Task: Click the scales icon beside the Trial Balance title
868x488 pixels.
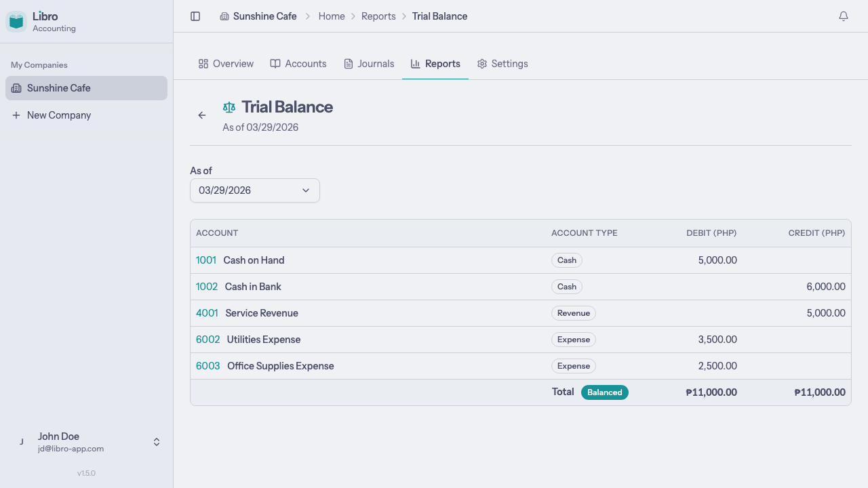Action: pyautogui.click(x=229, y=106)
